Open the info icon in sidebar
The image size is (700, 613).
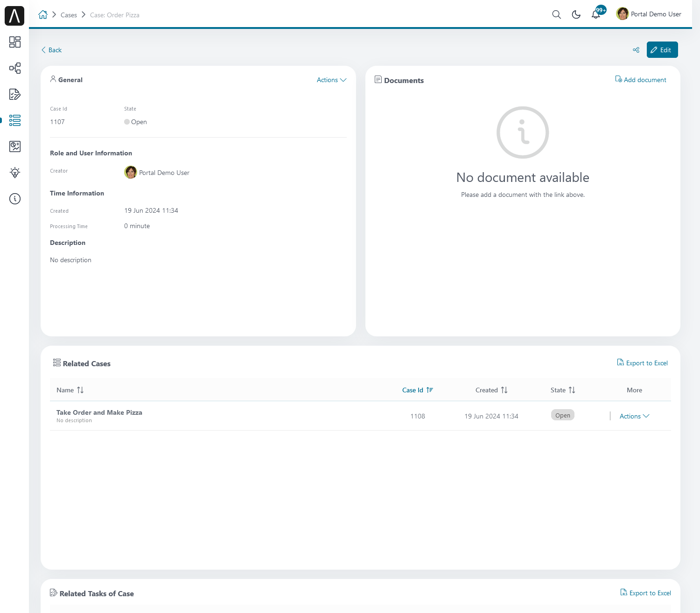coord(15,199)
